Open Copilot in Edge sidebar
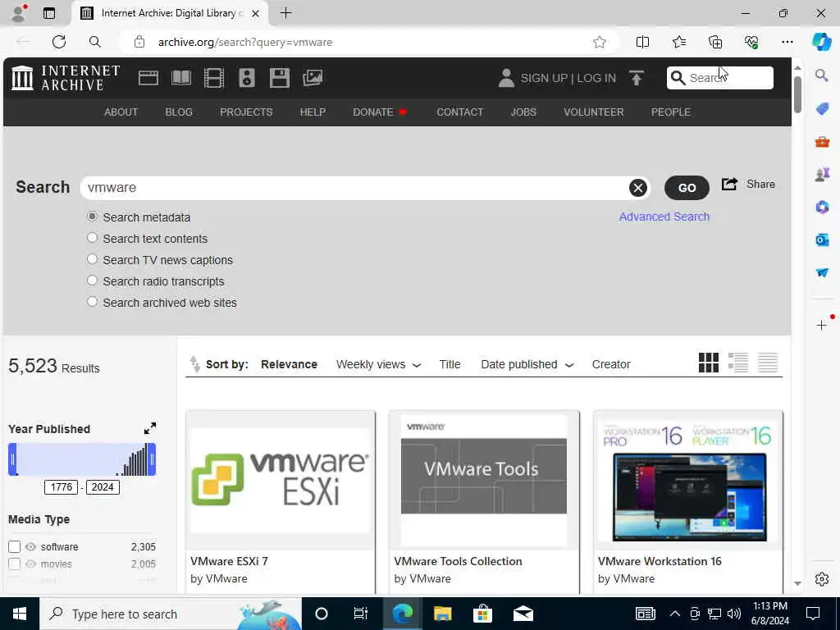 point(821,42)
